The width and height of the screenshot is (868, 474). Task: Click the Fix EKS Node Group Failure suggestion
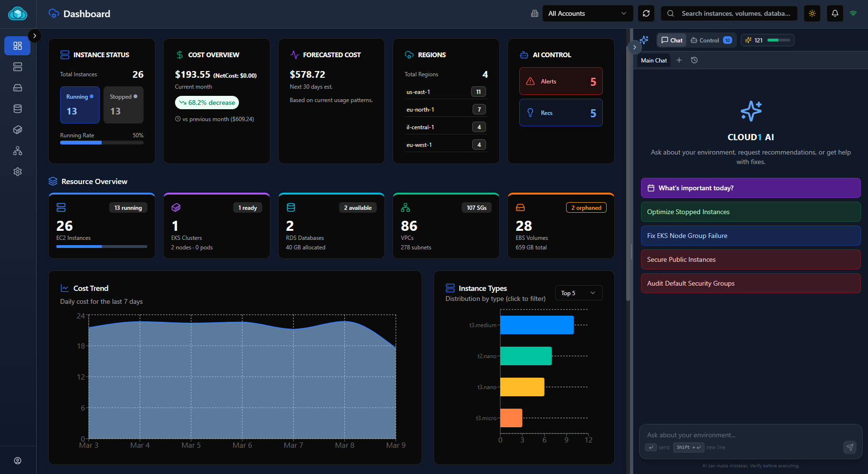750,236
